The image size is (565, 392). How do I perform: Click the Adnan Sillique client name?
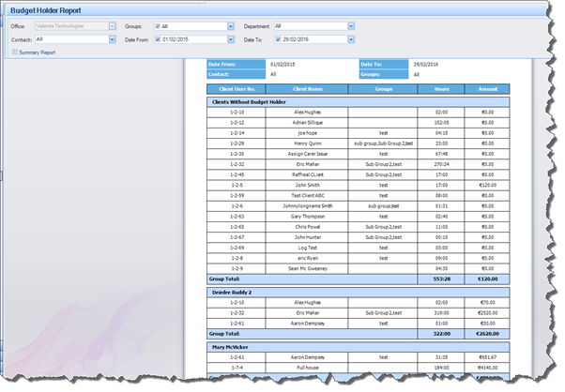pyautogui.click(x=307, y=123)
